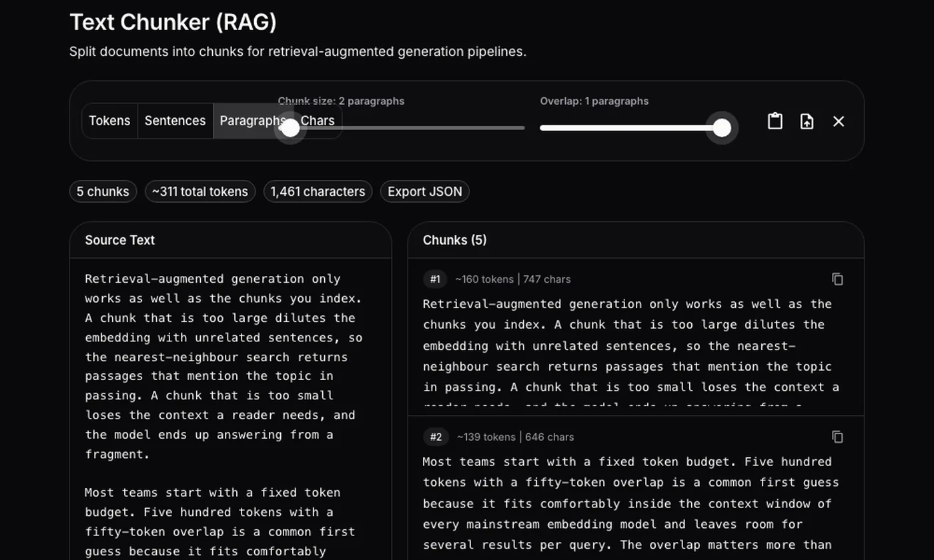Click the '#2' chunk number badge
The image size is (934, 560).
(x=436, y=437)
